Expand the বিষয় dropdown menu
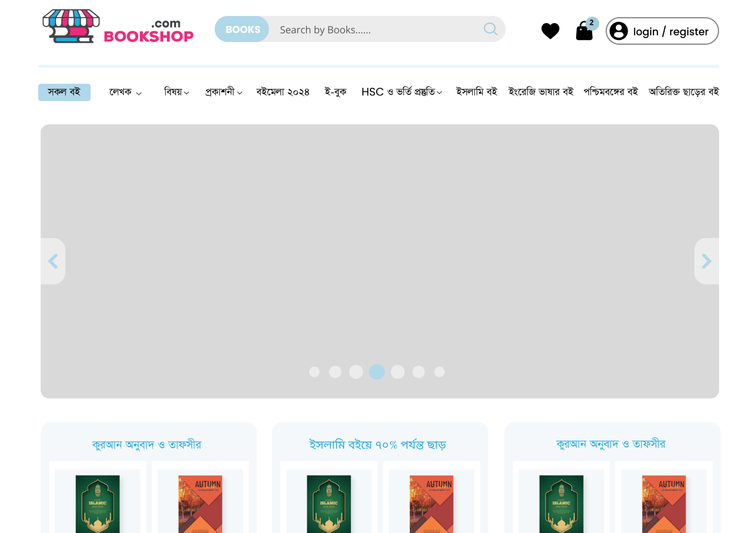The height and width of the screenshot is (533, 756). tap(176, 92)
